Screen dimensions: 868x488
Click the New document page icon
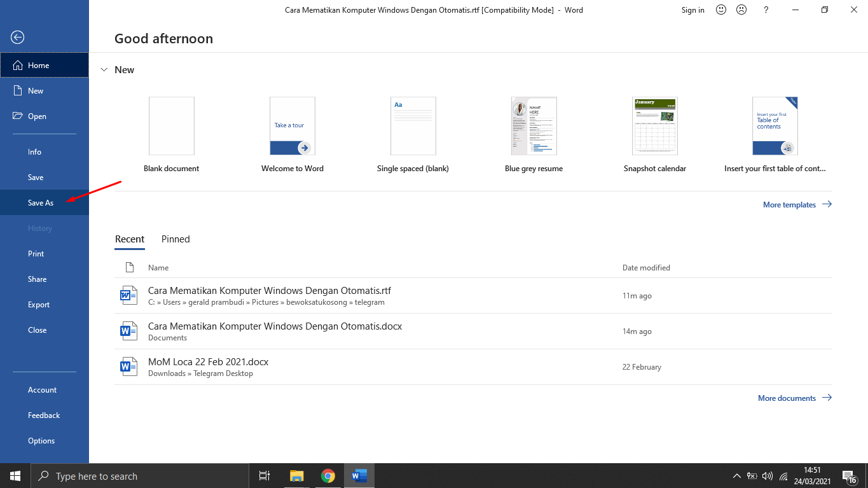pyautogui.click(x=18, y=90)
